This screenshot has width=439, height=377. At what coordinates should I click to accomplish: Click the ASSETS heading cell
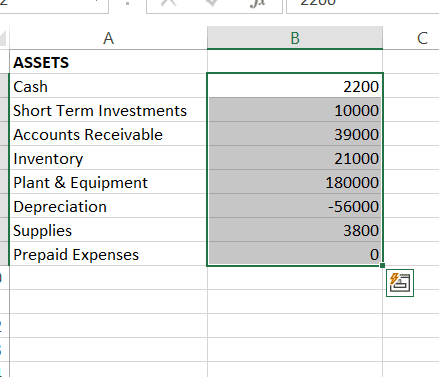point(108,62)
